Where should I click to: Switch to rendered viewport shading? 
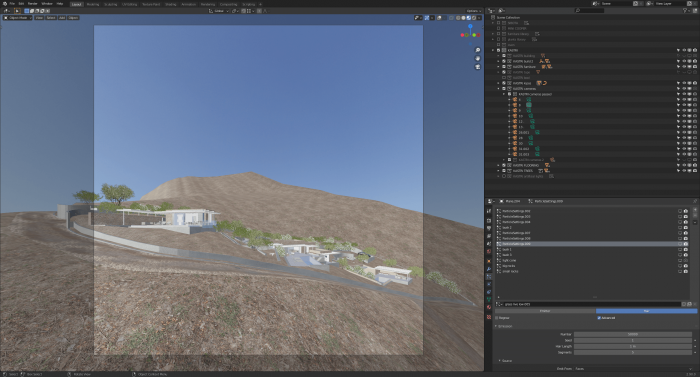(474, 18)
